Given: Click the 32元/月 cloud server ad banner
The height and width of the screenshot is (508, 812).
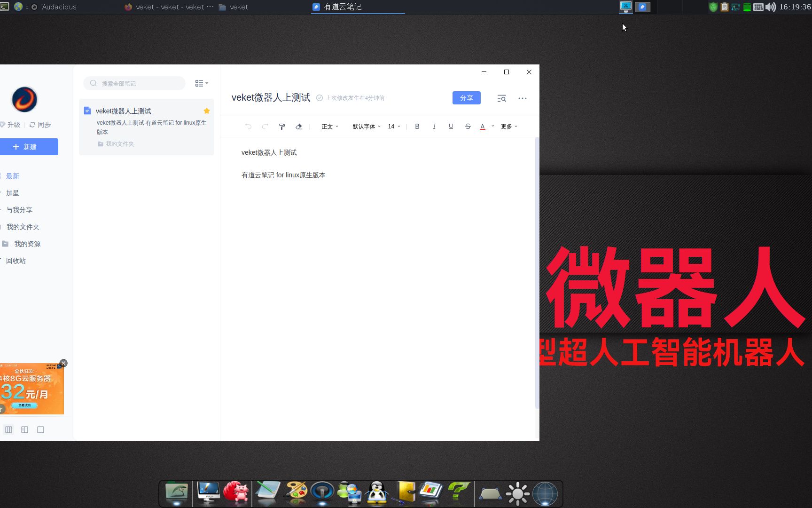Looking at the screenshot, I should point(32,389).
